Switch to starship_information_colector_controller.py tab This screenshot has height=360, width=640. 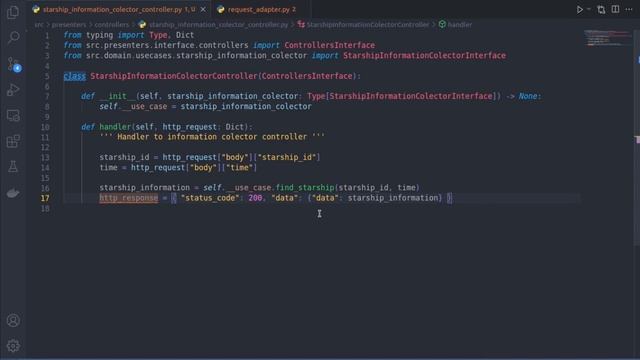(x=114, y=9)
